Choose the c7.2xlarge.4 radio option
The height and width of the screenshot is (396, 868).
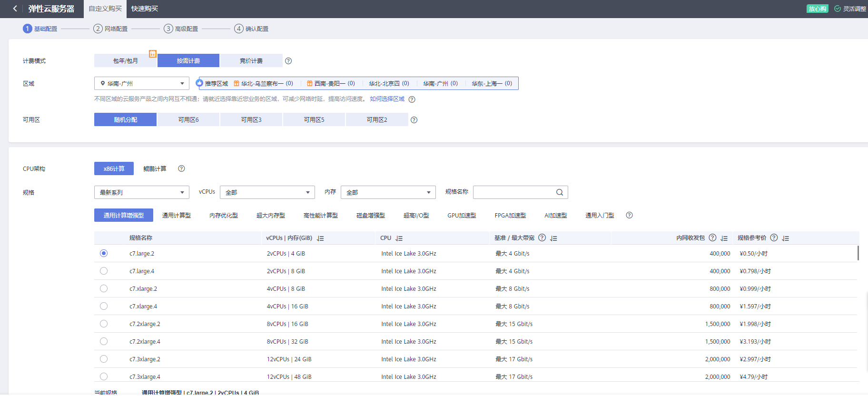coord(104,341)
